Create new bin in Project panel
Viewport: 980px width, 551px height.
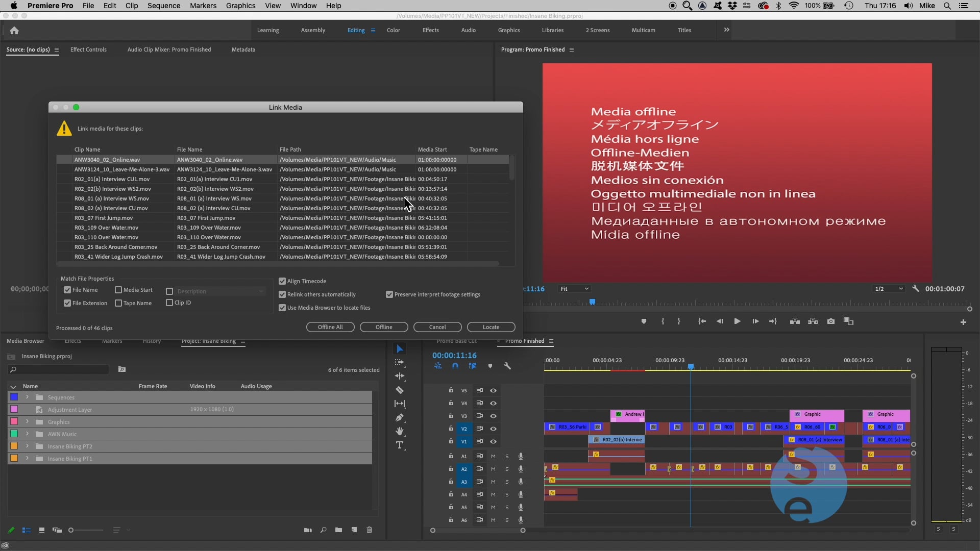tap(338, 530)
